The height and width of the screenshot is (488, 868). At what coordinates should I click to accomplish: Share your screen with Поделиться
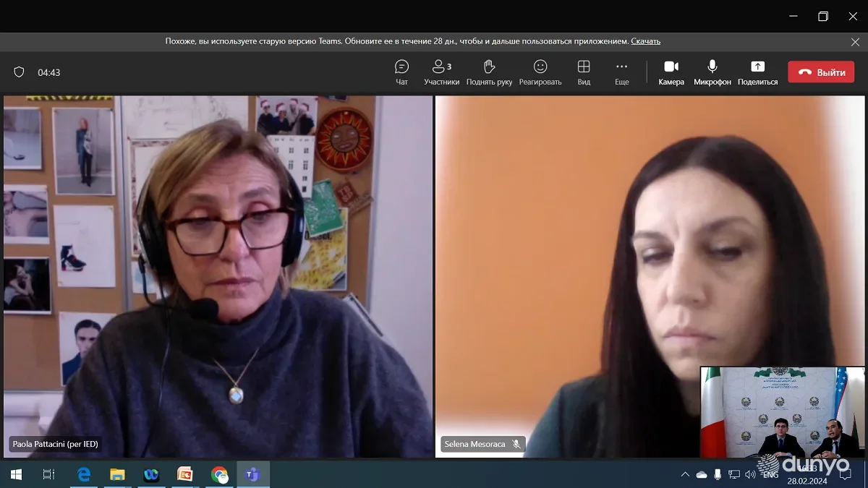[x=757, y=72]
